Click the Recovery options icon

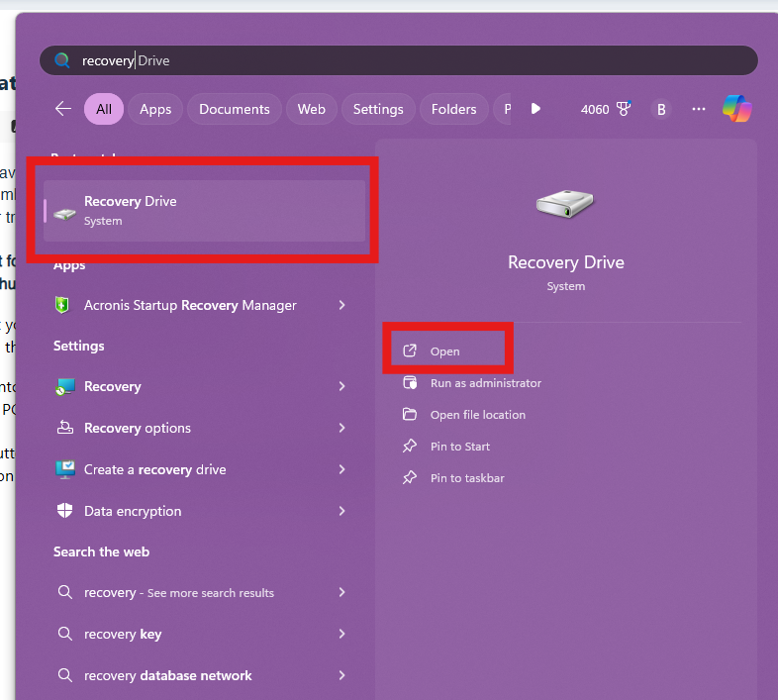tap(65, 427)
